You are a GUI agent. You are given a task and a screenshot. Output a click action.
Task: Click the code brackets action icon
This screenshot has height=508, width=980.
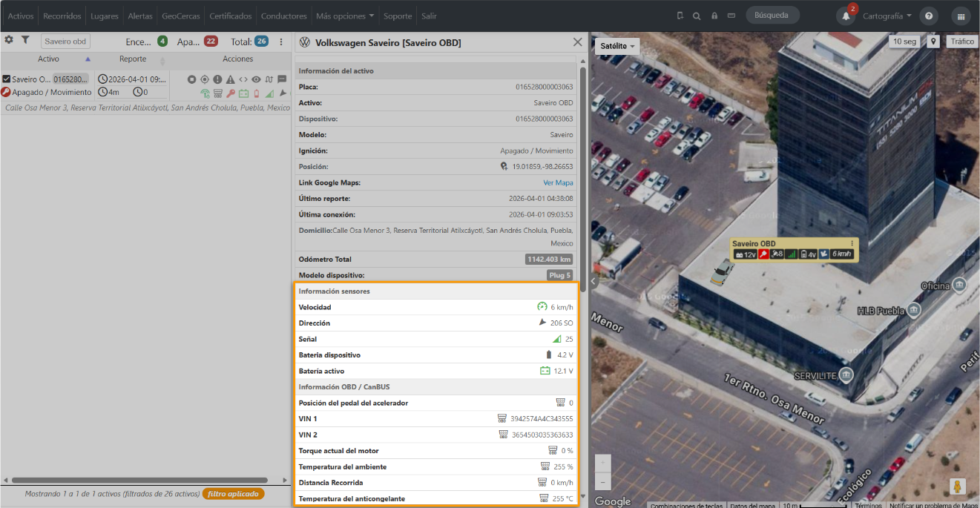[x=243, y=79]
